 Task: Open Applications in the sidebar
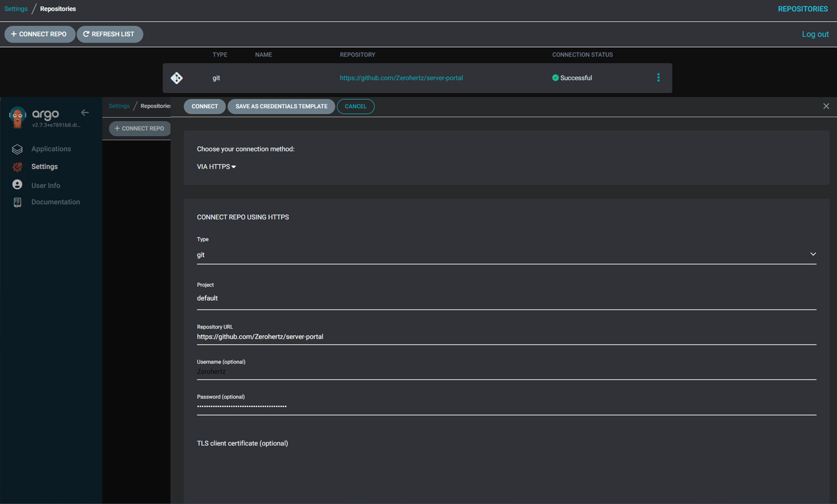tap(51, 149)
